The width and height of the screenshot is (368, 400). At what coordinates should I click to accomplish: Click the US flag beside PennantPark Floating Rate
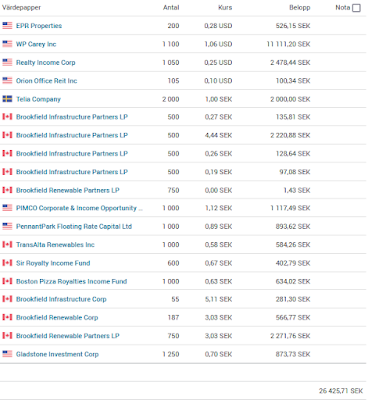7,226
